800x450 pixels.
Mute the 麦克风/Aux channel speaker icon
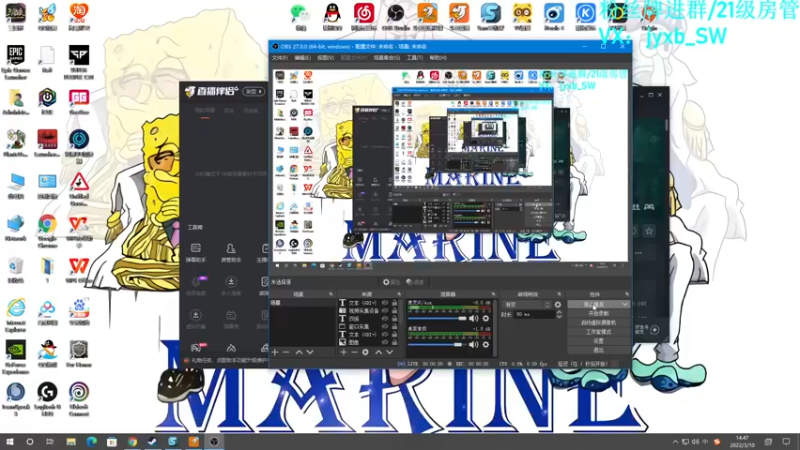click(x=474, y=318)
